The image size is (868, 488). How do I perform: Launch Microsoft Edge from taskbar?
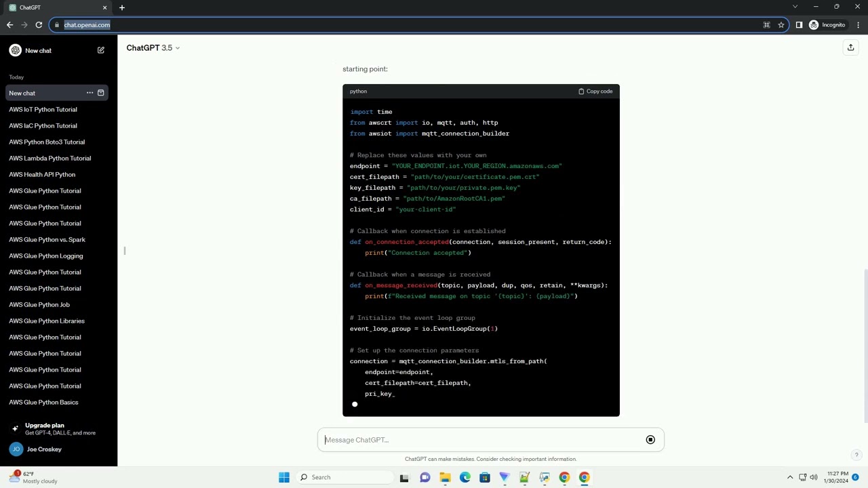click(465, 477)
